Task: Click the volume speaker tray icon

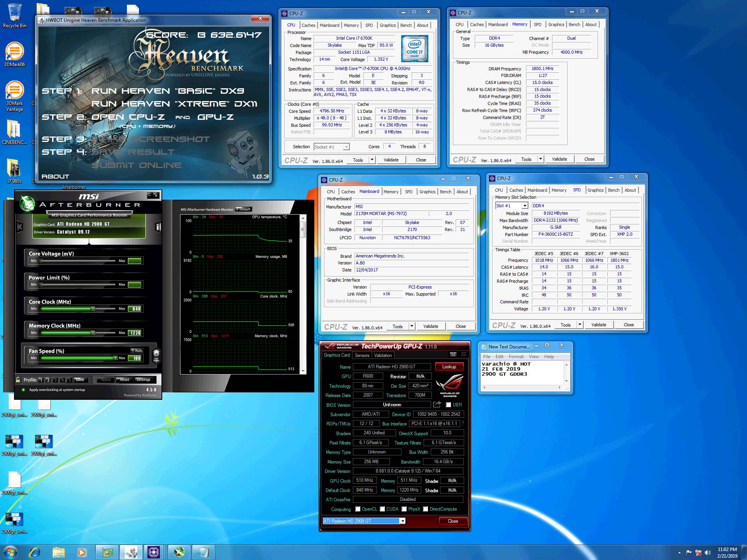Action: coord(708,553)
